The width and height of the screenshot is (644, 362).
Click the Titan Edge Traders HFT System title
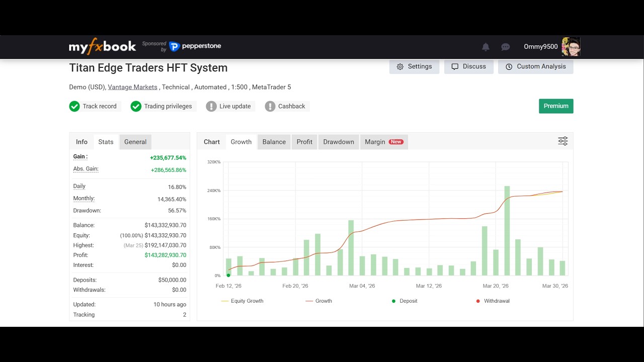pos(148,68)
